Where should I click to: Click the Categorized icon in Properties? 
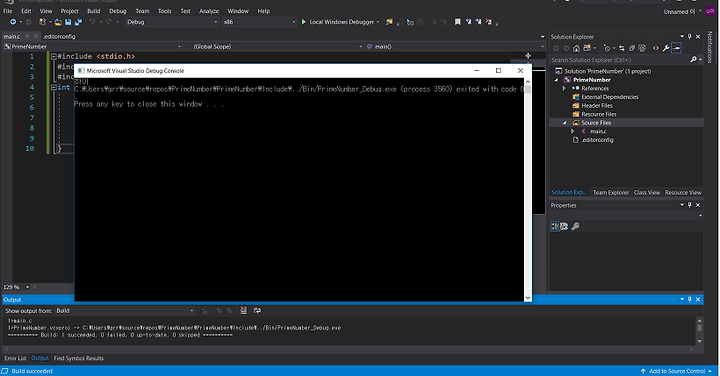(555, 226)
